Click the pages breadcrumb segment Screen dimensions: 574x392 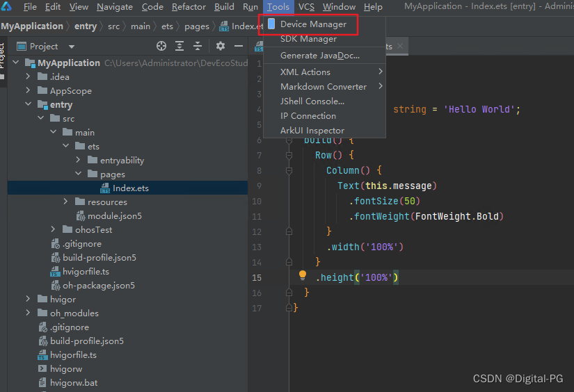197,26
